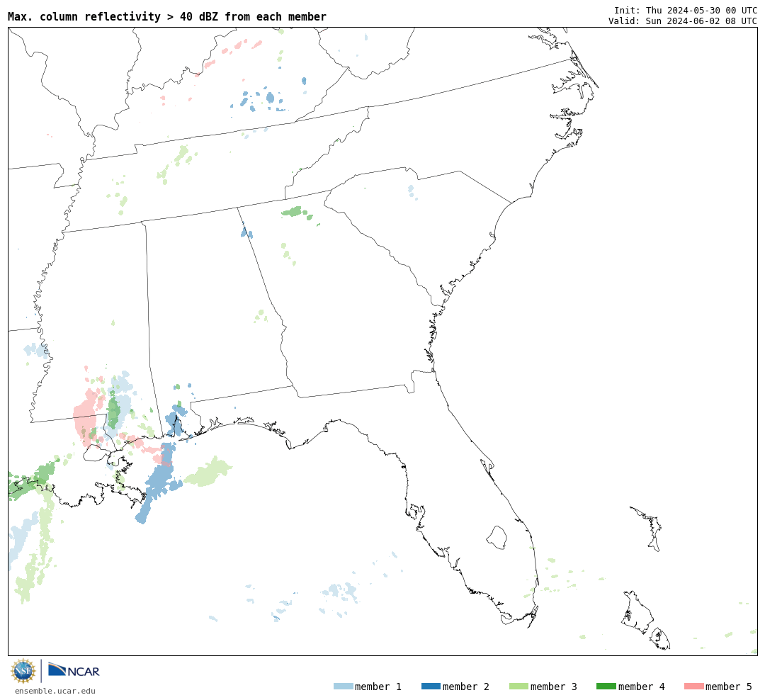Screen dimensions: 765x700
Task: Click the 'Init: Thu 2024-05-30 00 UTC' text
Action: point(686,10)
